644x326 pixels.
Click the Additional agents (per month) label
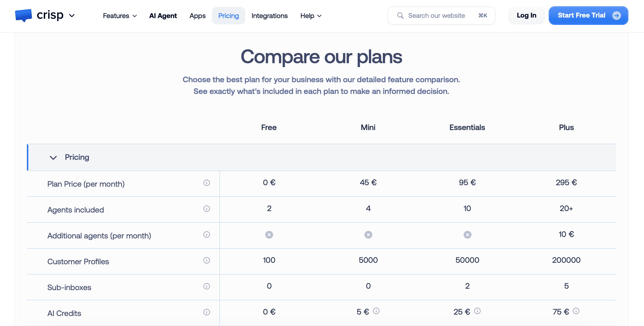coord(99,236)
